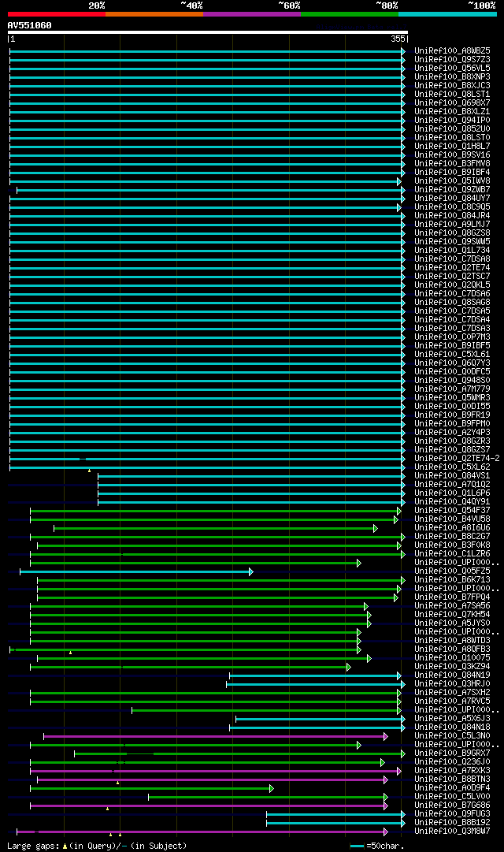Image resolution: width=504 pixels, height=852 pixels.
Task: Click the purple ~60% identity legend segment
Action: [252, 14]
